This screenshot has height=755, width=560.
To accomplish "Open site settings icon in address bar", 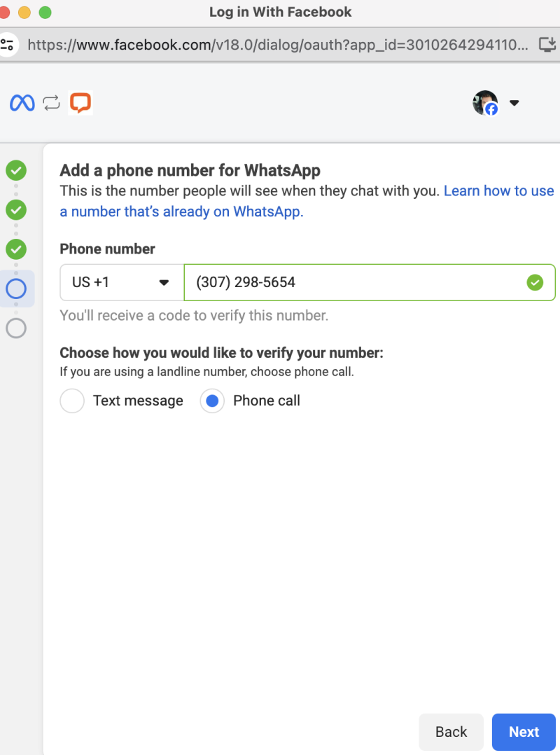I will coord(7,45).
